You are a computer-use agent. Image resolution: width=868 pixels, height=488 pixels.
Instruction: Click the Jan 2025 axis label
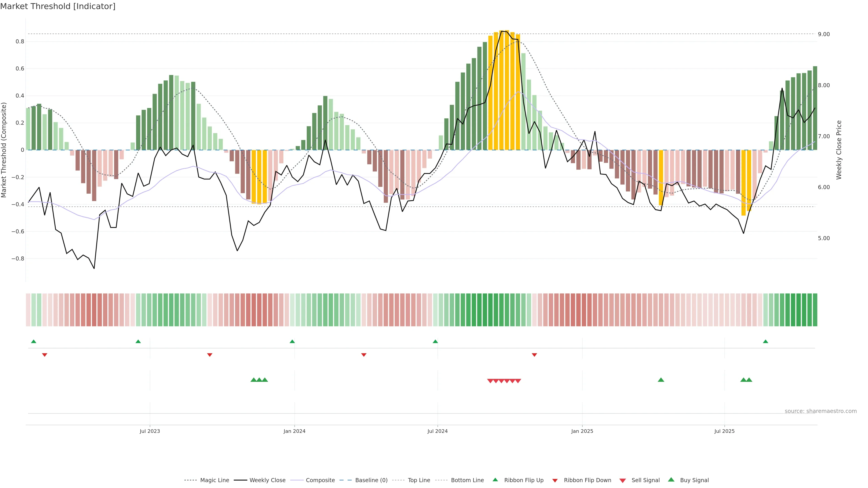click(582, 431)
